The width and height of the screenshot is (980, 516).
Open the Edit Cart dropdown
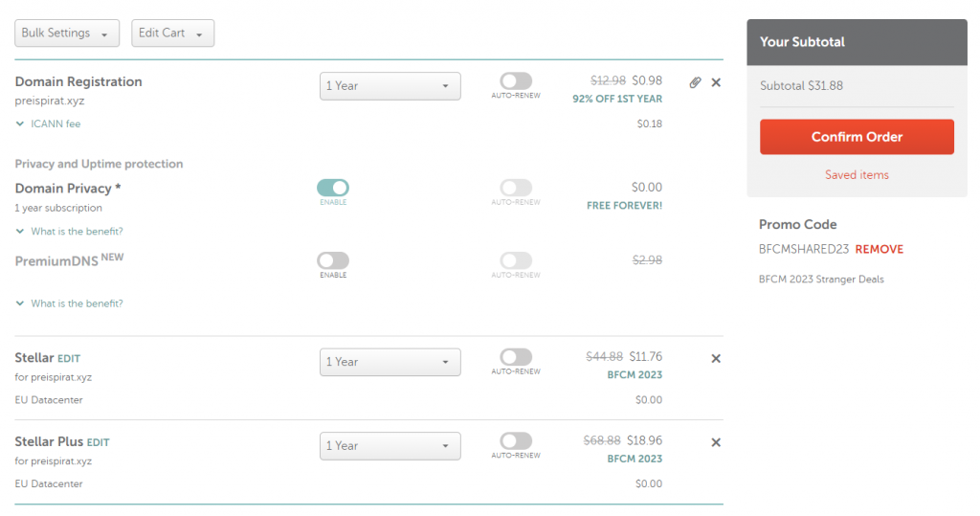[172, 34]
